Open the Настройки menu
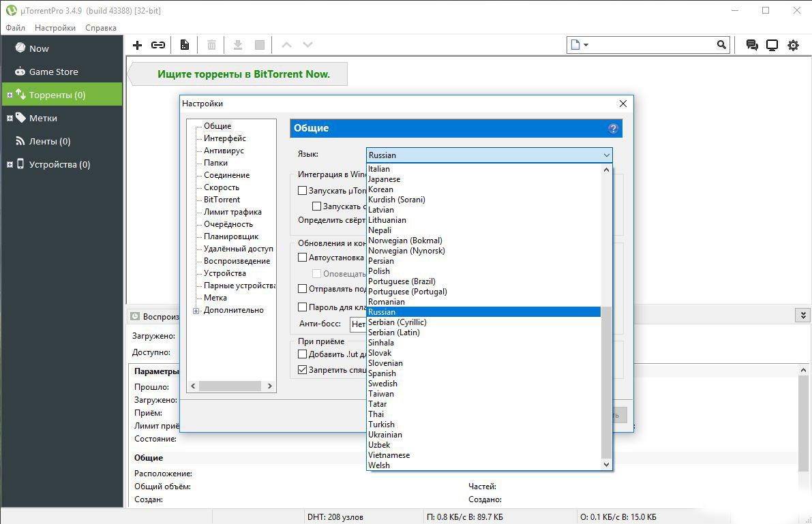 click(x=55, y=28)
